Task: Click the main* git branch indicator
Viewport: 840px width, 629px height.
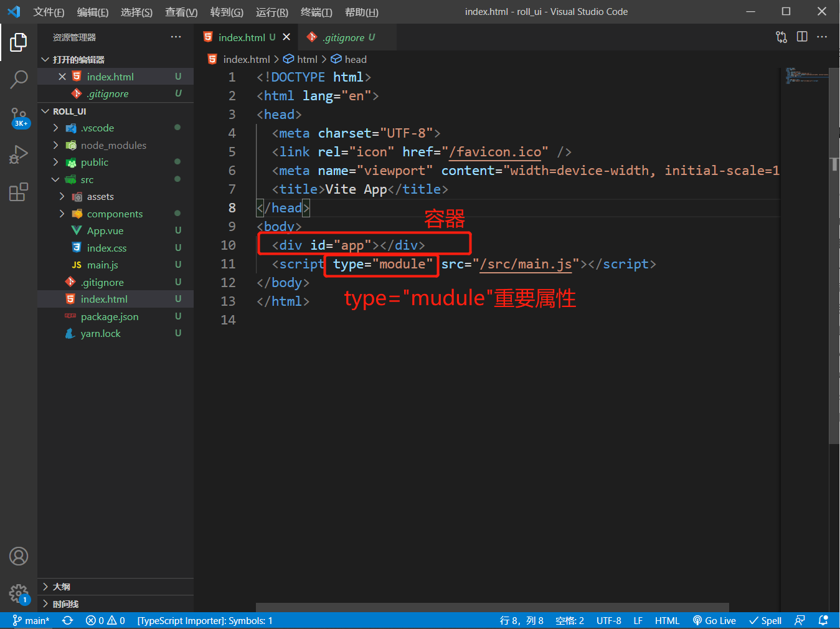Action: (31, 620)
